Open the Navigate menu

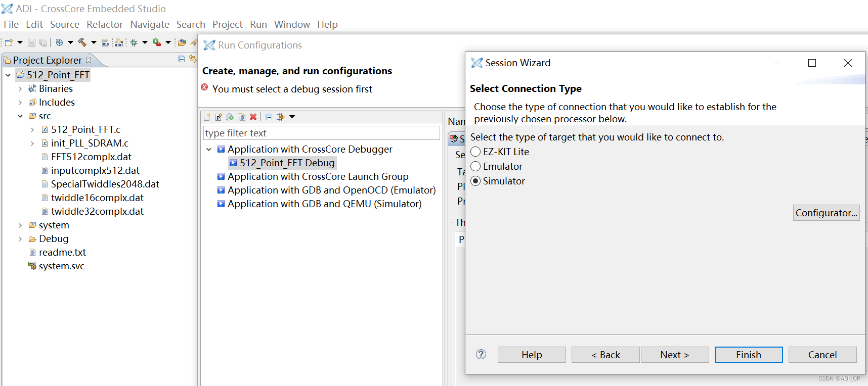[x=150, y=24]
